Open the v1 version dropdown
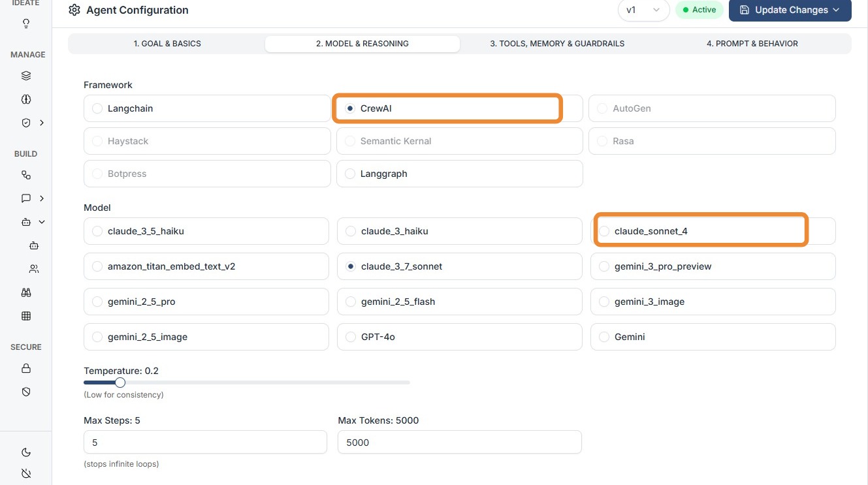868x485 pixels. 643,10
